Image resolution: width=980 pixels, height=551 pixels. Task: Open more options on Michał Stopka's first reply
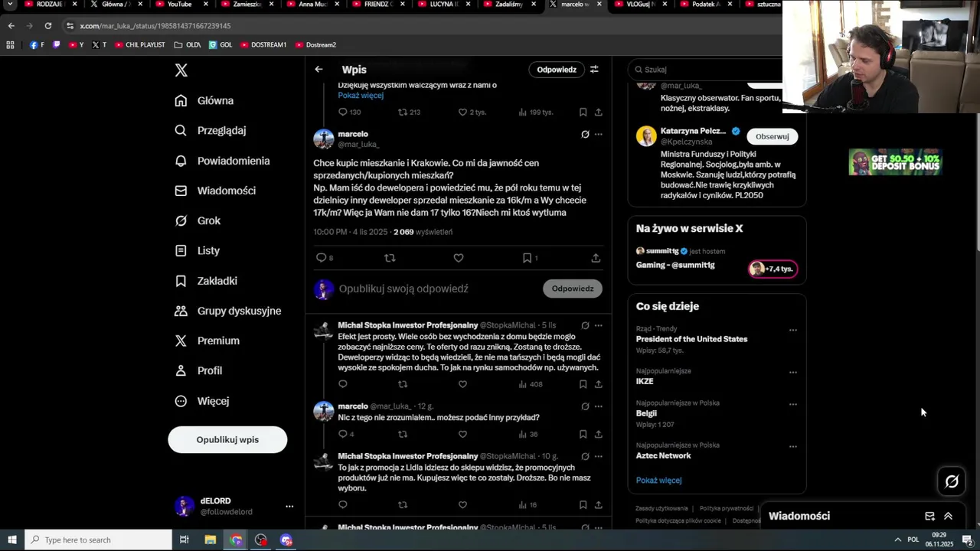pyautogui.click(x=599, y=325)
